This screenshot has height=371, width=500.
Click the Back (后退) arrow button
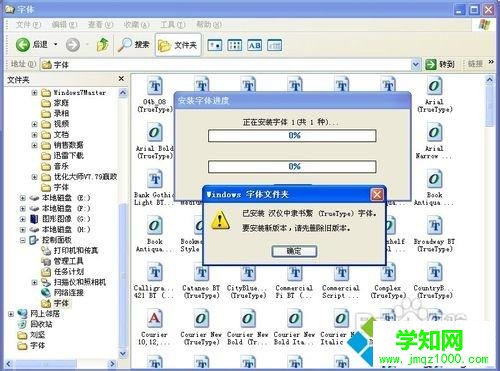pos(23,44)
